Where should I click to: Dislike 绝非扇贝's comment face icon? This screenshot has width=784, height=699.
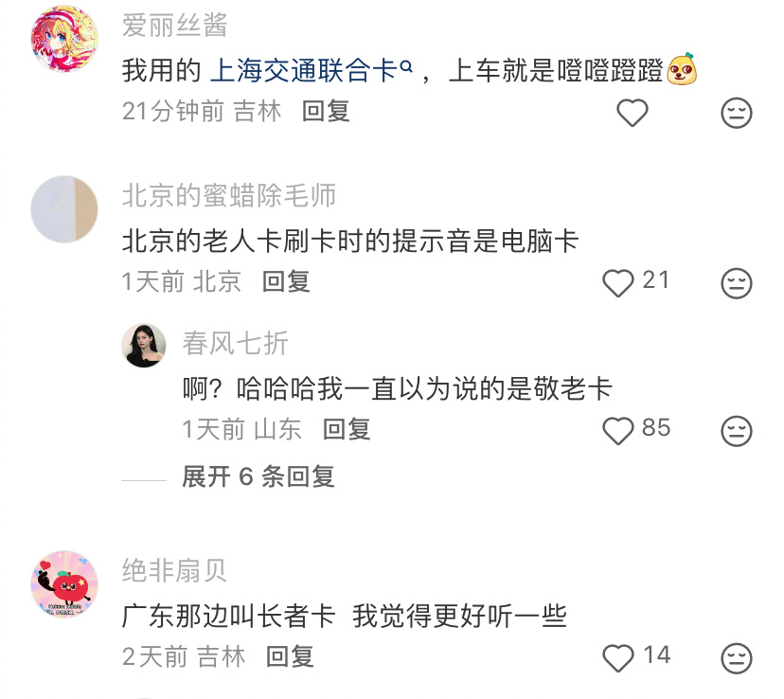click(x=736, y=657)
